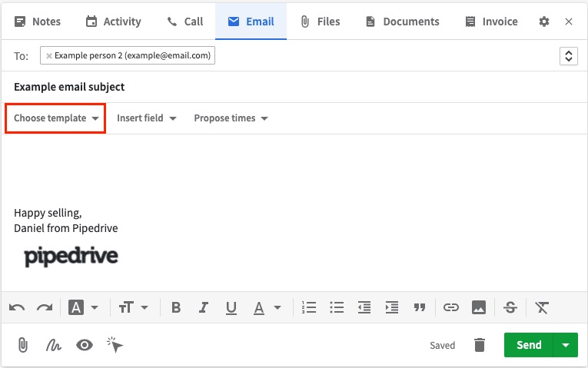
Task: Go to the Files tab
Action: [321, 22]
